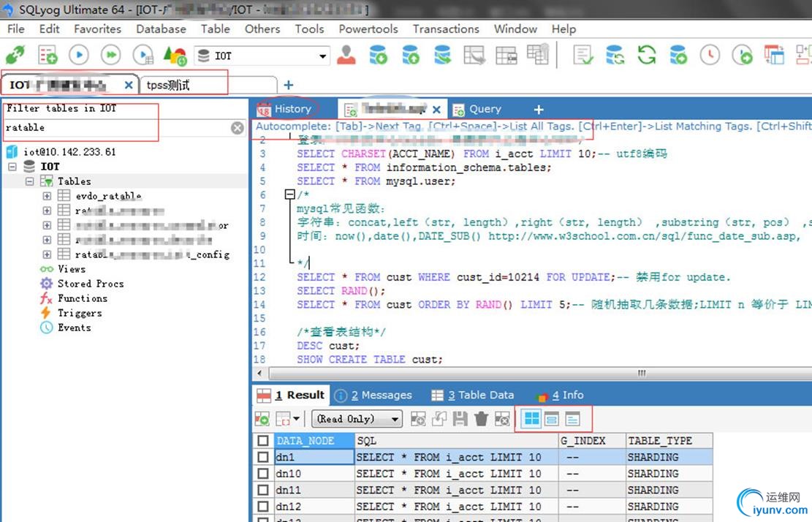The width and height of the screenshot is (812, 522).
Task: Click the new connection icon
Action: coord(15,55)
